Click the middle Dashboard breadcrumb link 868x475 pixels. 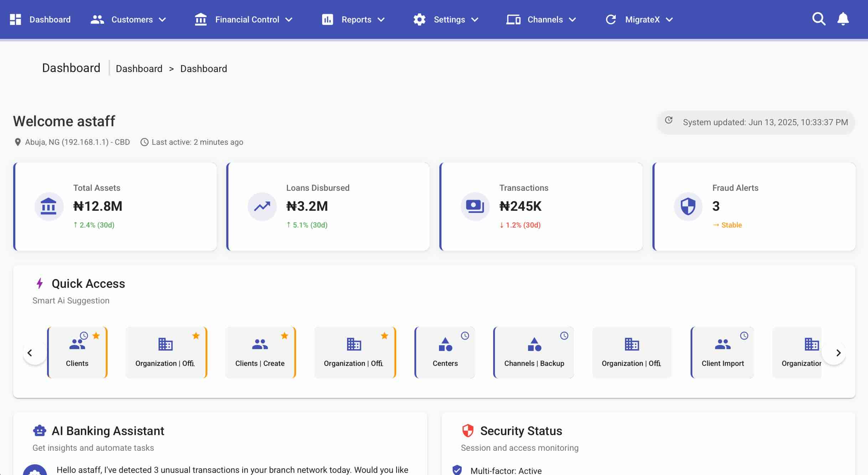click(139, 68)
